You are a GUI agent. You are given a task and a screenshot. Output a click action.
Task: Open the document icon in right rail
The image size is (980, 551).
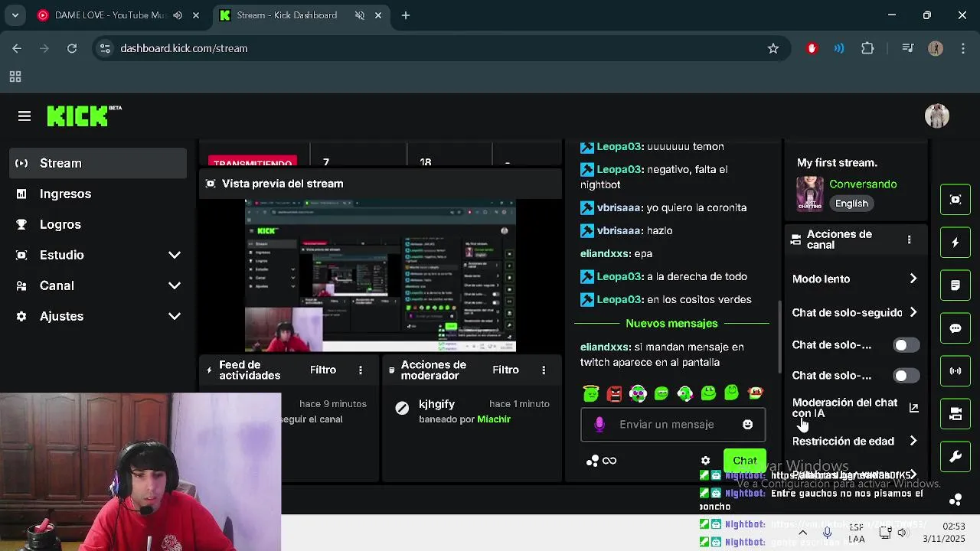955,285
